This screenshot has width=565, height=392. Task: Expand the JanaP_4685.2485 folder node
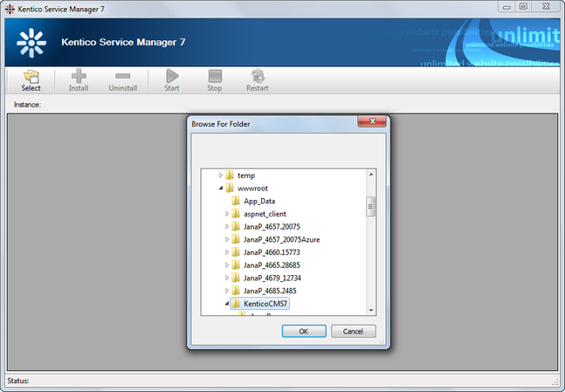click(227, 291)
